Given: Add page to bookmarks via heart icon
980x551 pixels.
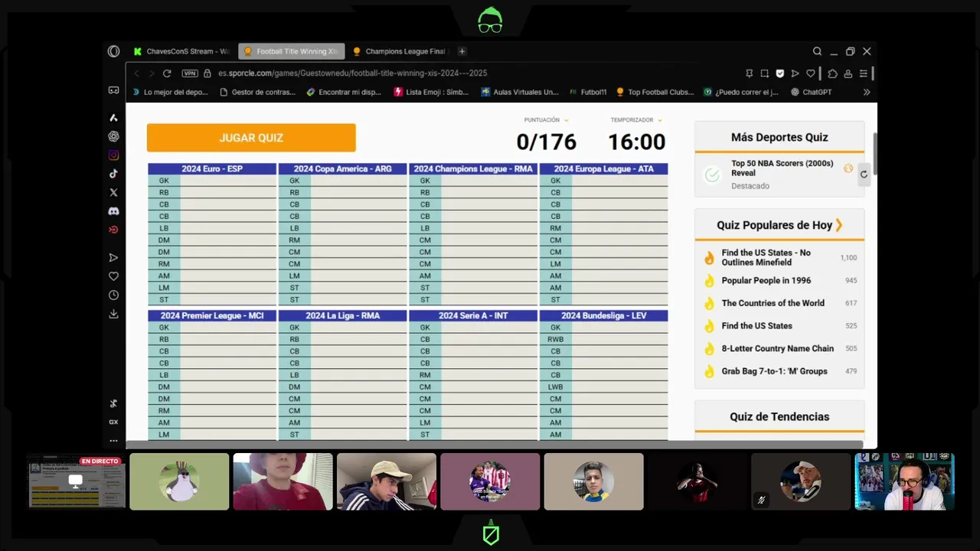Looking at the screenshot, I should tap(812, 73).
